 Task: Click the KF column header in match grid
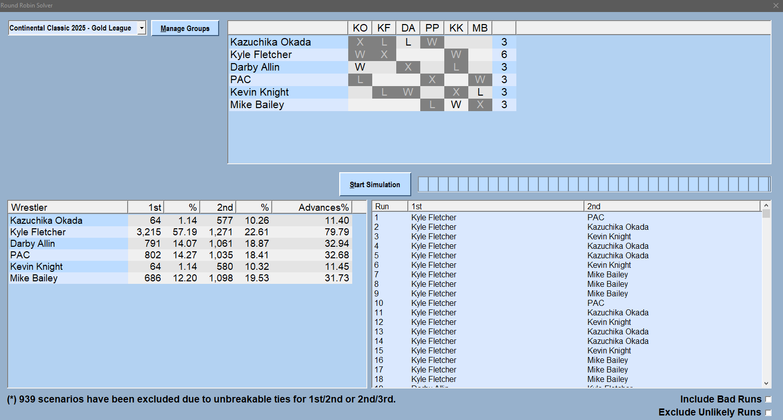coord(384,28)
